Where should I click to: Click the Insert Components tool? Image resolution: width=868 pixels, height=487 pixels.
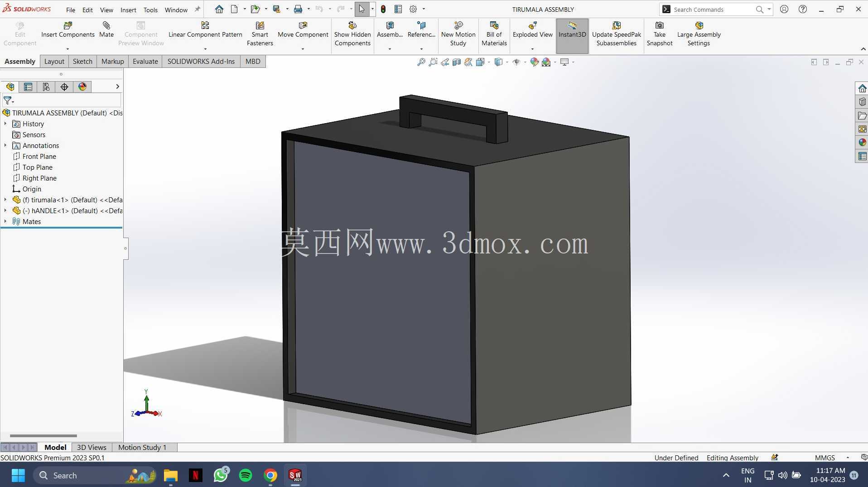(x=68, y=30)
